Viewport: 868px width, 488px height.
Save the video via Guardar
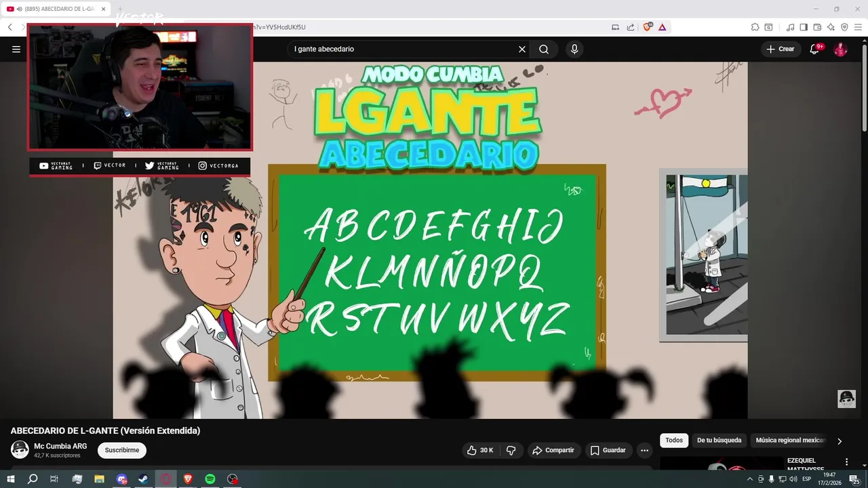pos(608,450)
